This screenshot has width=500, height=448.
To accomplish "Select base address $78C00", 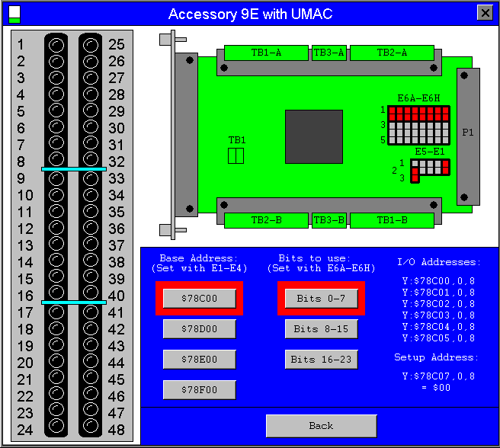I will point(199,299).
